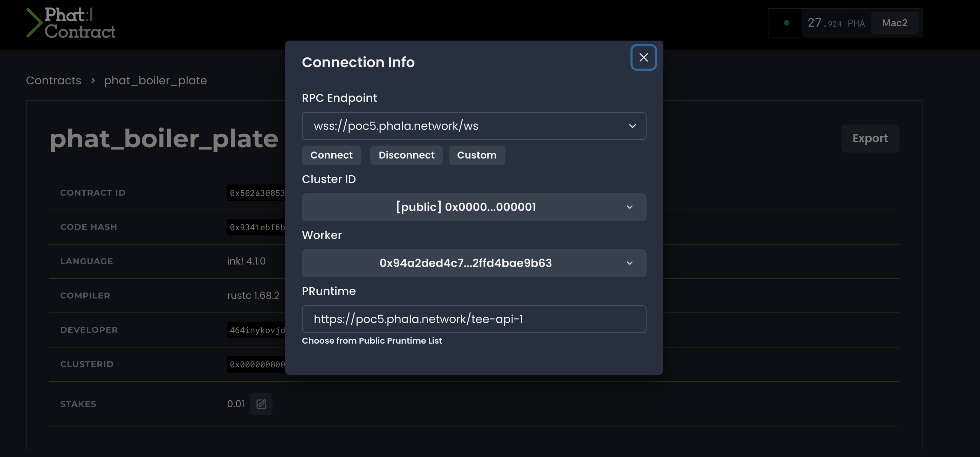Open the Mac2 account button
The image size is (980, 457).
click(895, 23)
